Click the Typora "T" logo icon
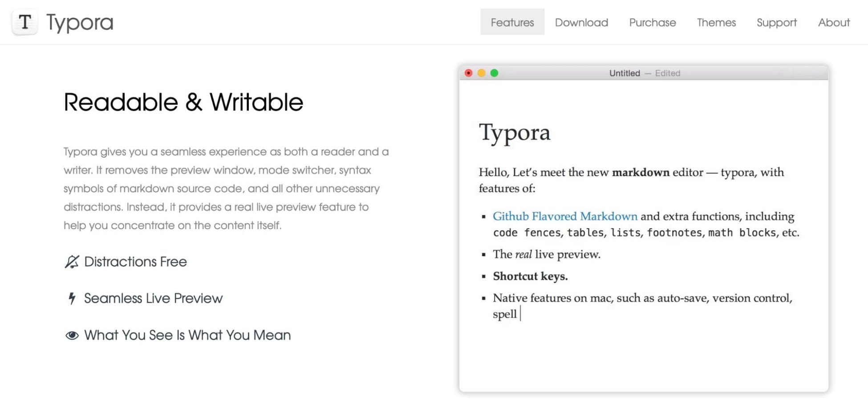The width and height of the screenshot is (868, 420). tap(24, 22)
